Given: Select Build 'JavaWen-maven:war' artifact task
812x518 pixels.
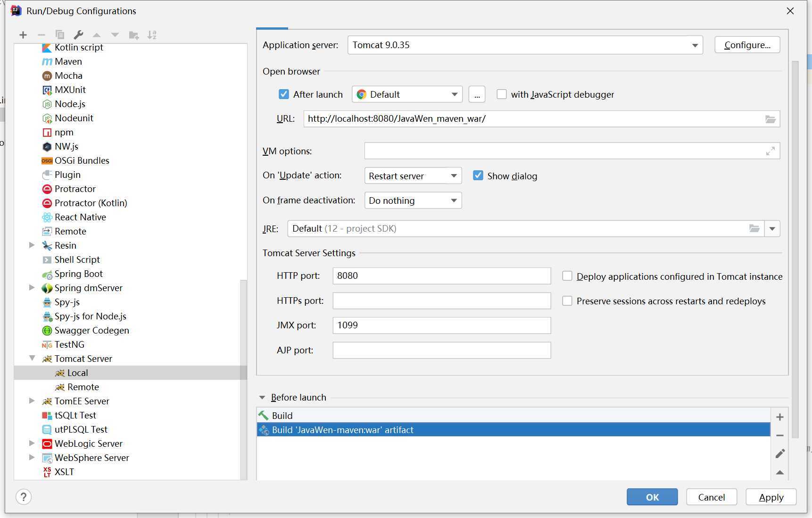Looking at the screenshot, I should coord(514,430).
